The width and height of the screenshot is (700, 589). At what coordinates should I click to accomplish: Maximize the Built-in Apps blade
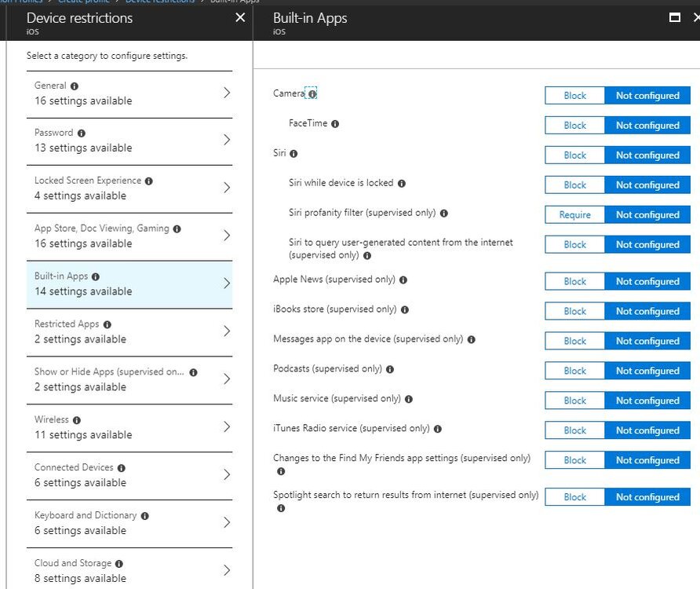pyautogui.click(x=675, y=17)
